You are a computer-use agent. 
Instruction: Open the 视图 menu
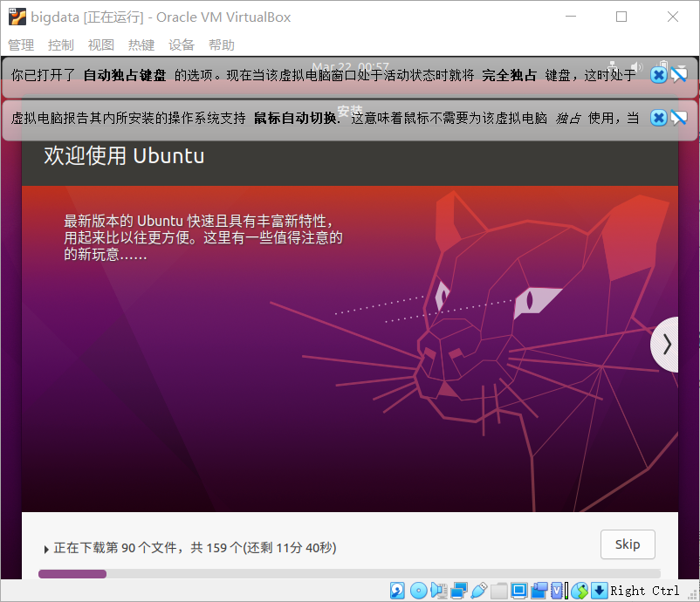[x=101, y=45]
